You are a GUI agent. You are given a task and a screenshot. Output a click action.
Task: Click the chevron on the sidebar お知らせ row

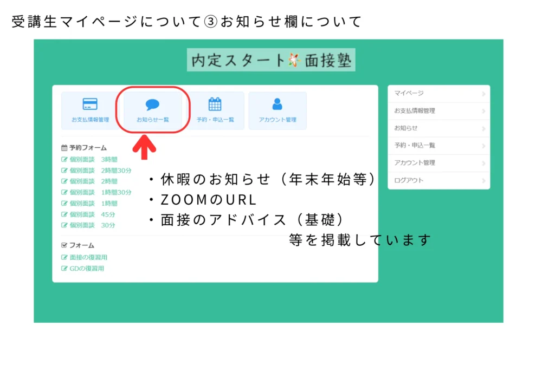[483, 129]
